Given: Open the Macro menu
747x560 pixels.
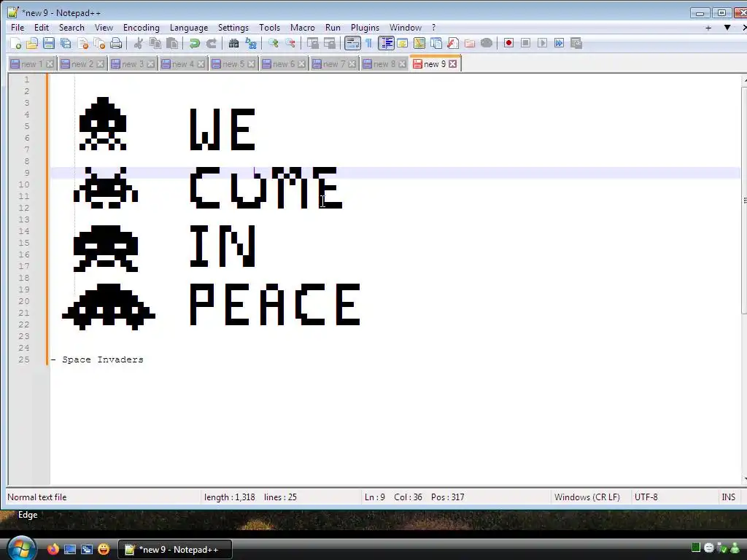Looking at the screenshot, I should pos(303,28).
